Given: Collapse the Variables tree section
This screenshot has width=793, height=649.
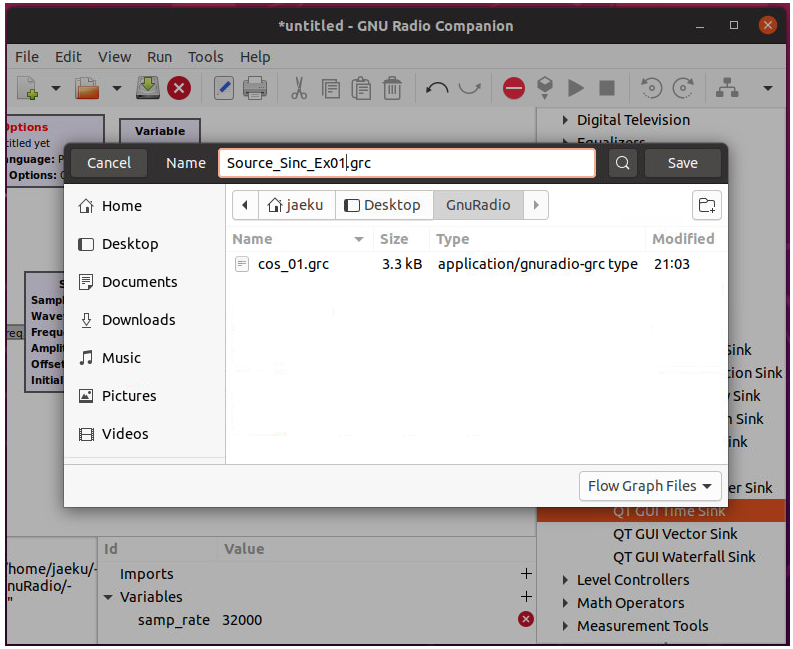Looking at the screenshot, I should coord(108,597).
